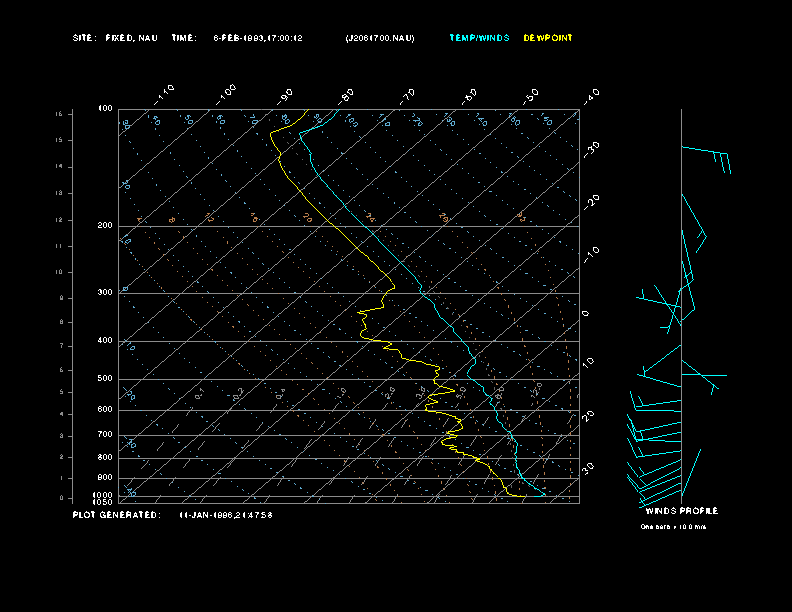Click the -40 temperature axis label
The width and height of the screenshot is (792, 612).
[x=591, y=96]
